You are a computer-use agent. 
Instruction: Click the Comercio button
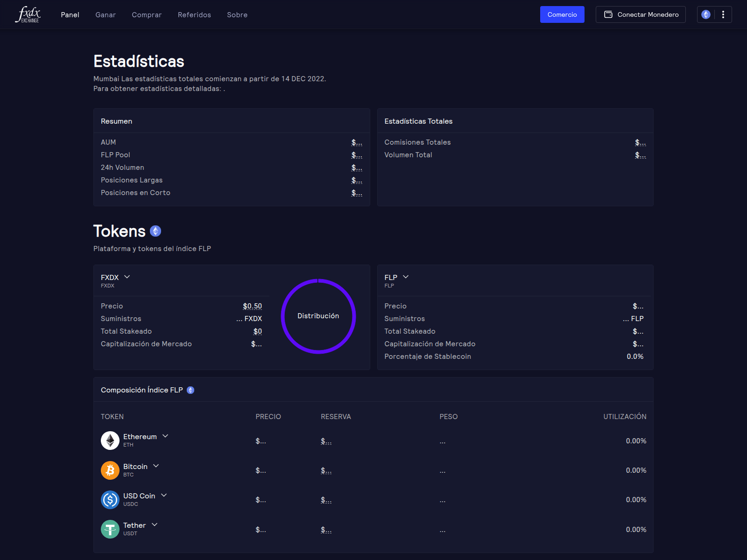(562, 14)
